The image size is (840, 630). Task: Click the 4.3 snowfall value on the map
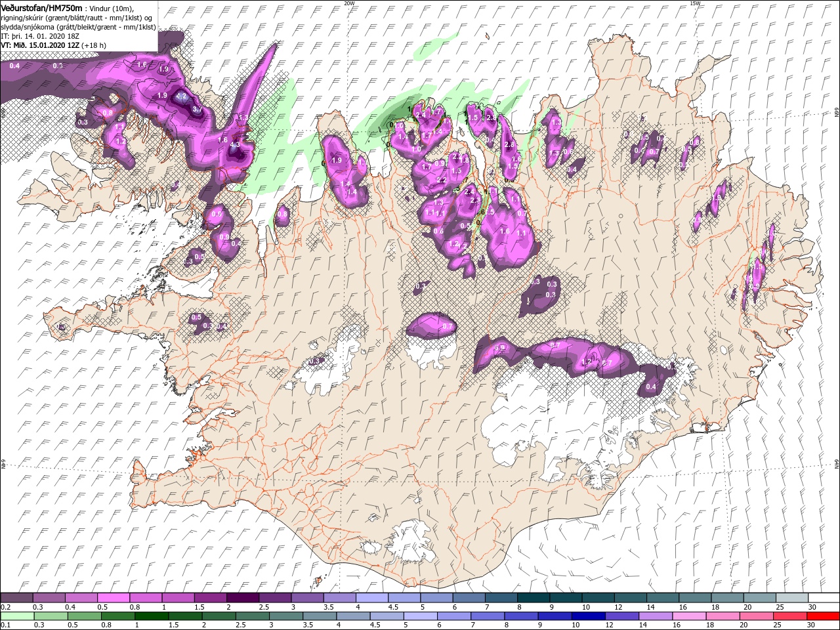coord(235,144)
